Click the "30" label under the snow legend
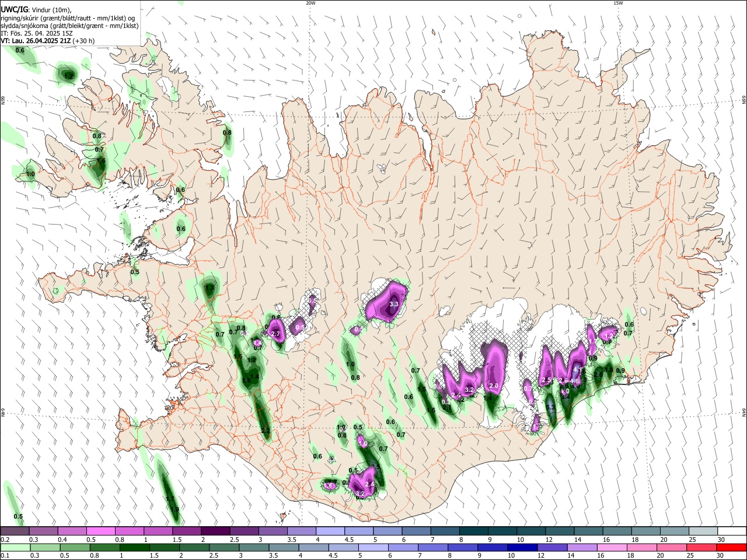Screen dimensions: 747x560 pyautogui.click(x=721, y=540)
